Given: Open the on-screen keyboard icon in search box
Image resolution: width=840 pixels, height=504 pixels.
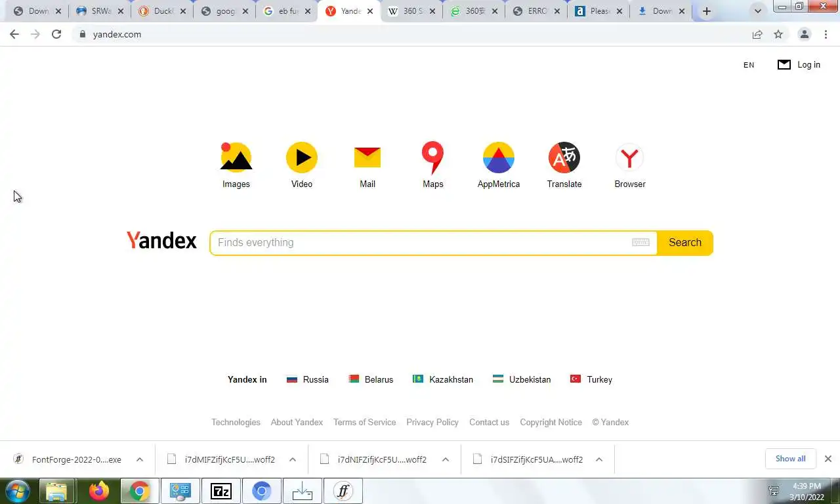Looking at the screenshot, I should tap(640, 242).
